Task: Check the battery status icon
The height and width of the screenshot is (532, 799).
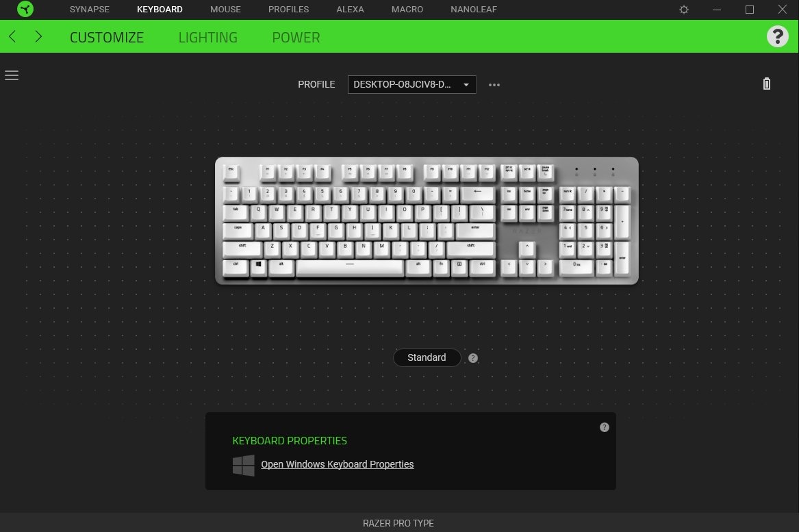Action: [766, 84]
